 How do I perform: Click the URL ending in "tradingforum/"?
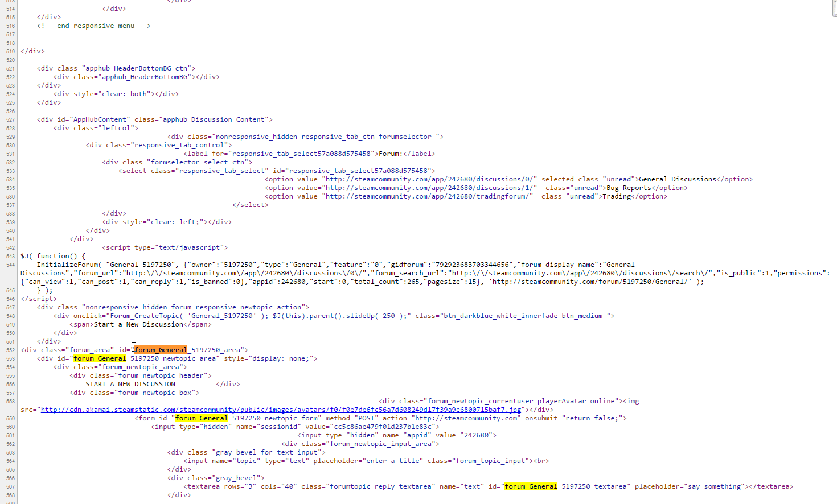pos(427,196)
